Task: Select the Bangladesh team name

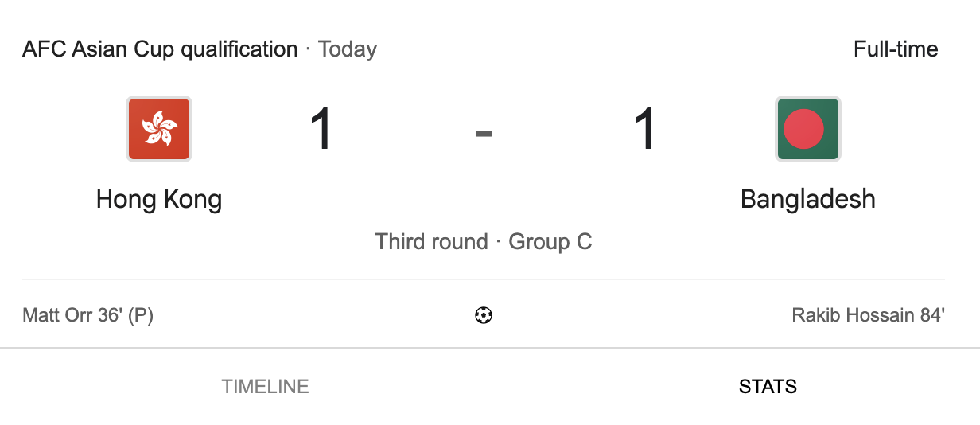Action: click(807, 199)
